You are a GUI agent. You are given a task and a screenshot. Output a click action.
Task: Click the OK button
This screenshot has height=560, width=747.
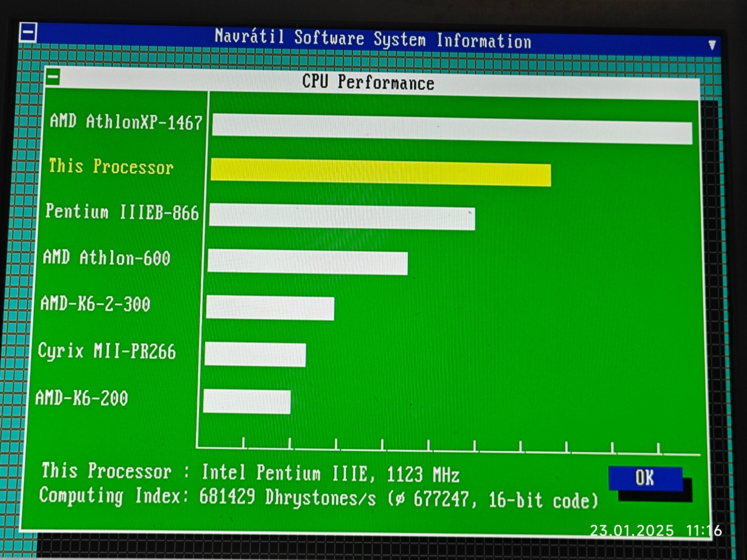[645, 478]
